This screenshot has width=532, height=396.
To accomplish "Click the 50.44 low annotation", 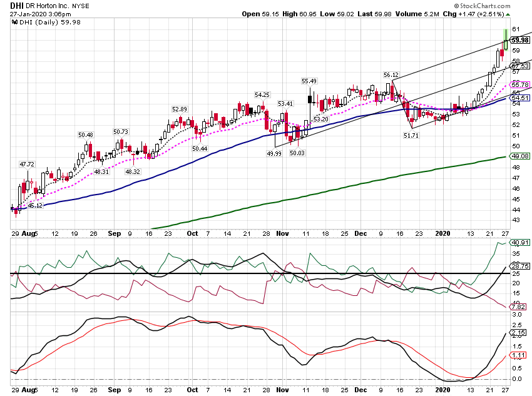I will pos(200,148).
